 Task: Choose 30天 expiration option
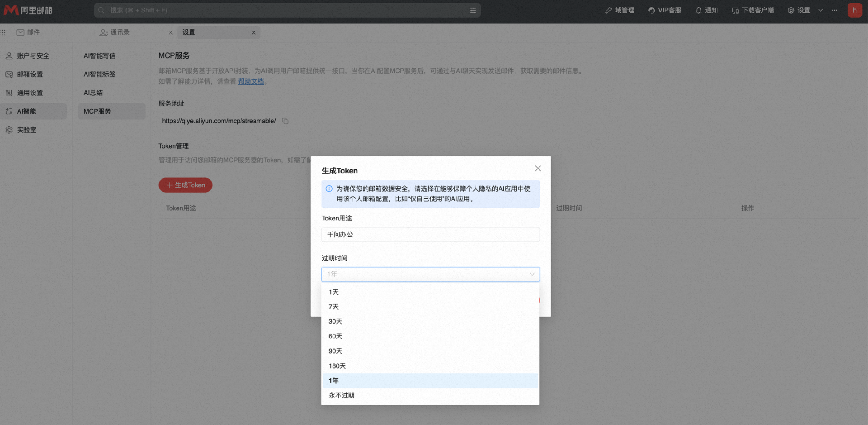pyautogui.click(x=430, y=321)
